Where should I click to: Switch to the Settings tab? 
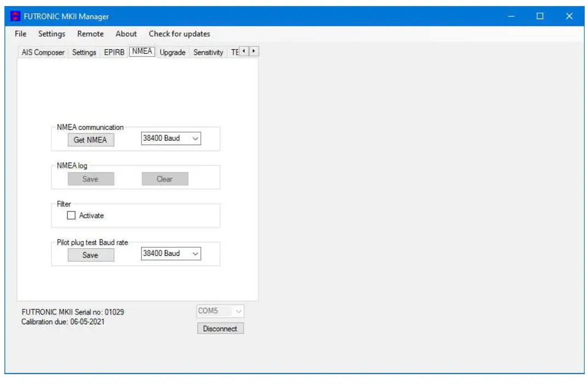pyautogui.click(x=84, y=52)
